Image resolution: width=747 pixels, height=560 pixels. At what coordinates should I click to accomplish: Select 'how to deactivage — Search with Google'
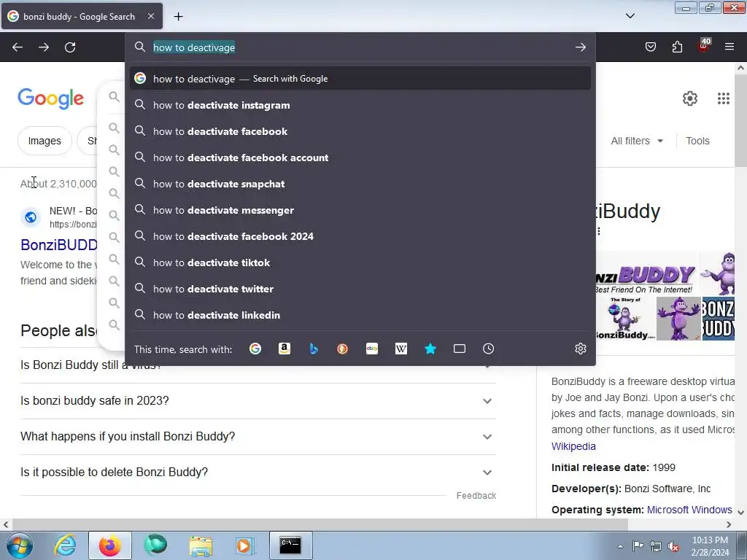(360, 79)
